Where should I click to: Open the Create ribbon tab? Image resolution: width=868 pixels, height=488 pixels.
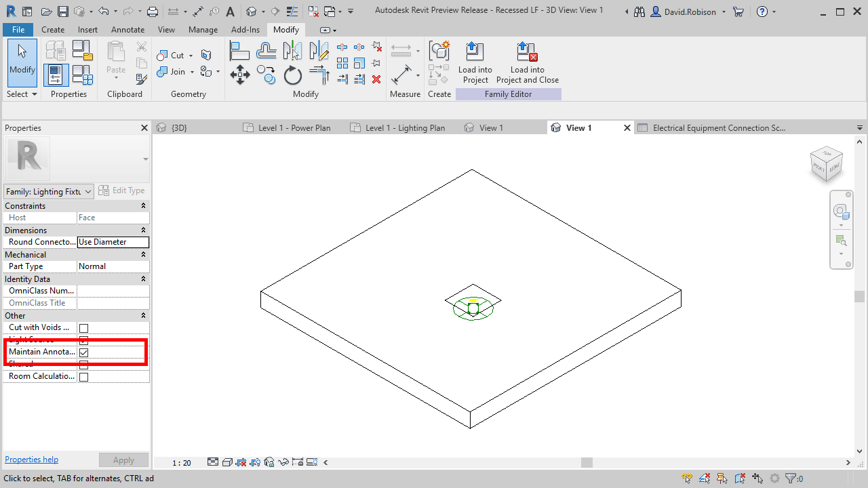coord(53,29)
